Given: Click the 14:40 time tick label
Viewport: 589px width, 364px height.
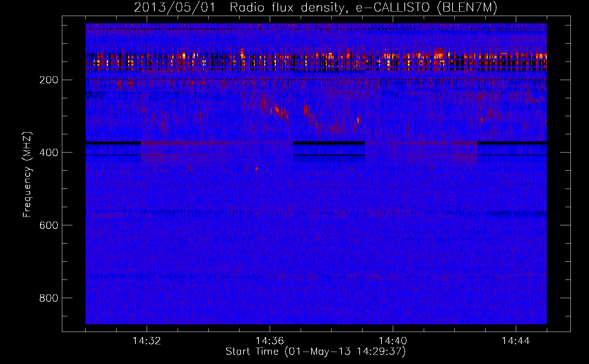Looking at the screenshot, I should (x=393, y=341).
